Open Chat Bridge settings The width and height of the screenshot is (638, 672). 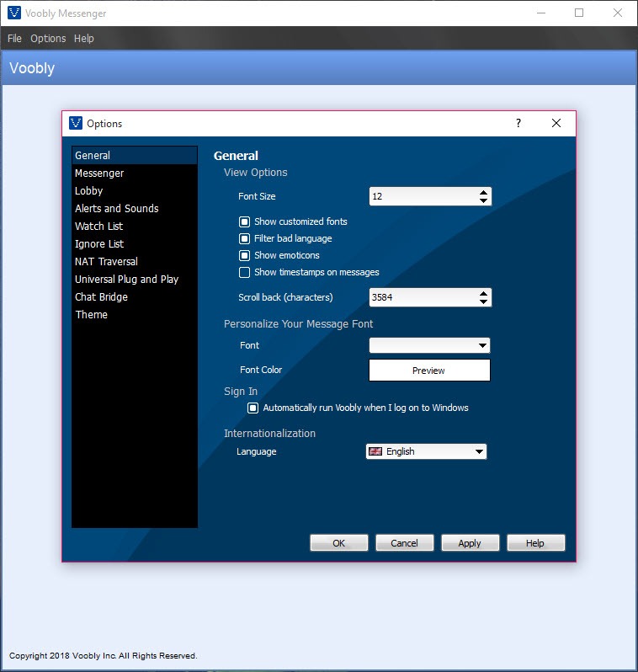coord(135,297)
